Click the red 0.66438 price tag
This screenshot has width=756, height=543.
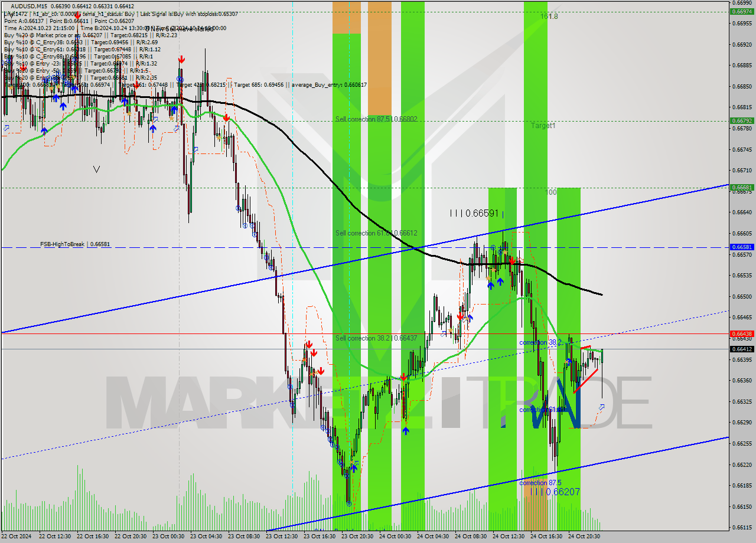[x=741, y=333]
